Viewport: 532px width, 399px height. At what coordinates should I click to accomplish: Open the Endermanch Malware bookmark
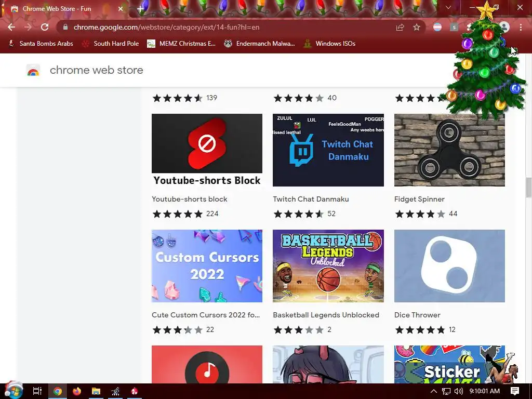tap(260, 44)
